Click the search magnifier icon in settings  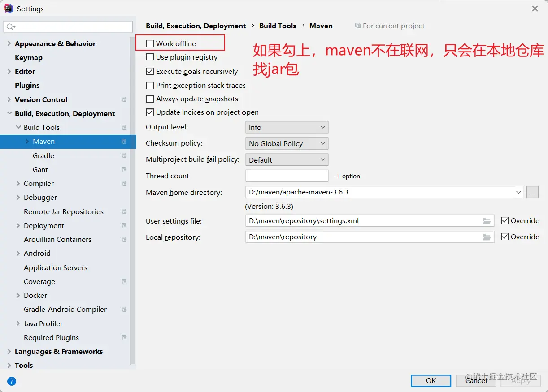coord(10,27)
